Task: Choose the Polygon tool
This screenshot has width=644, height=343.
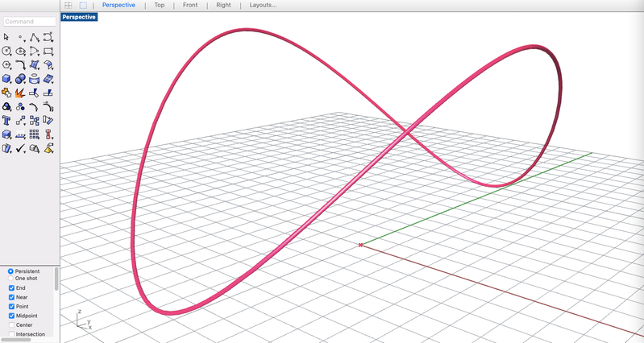Action: point(6,65)
